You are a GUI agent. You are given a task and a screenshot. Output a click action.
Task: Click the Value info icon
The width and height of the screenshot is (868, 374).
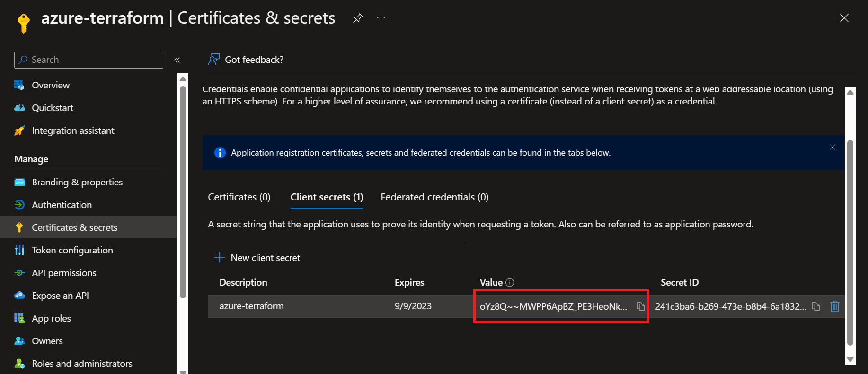click(510, 282)
